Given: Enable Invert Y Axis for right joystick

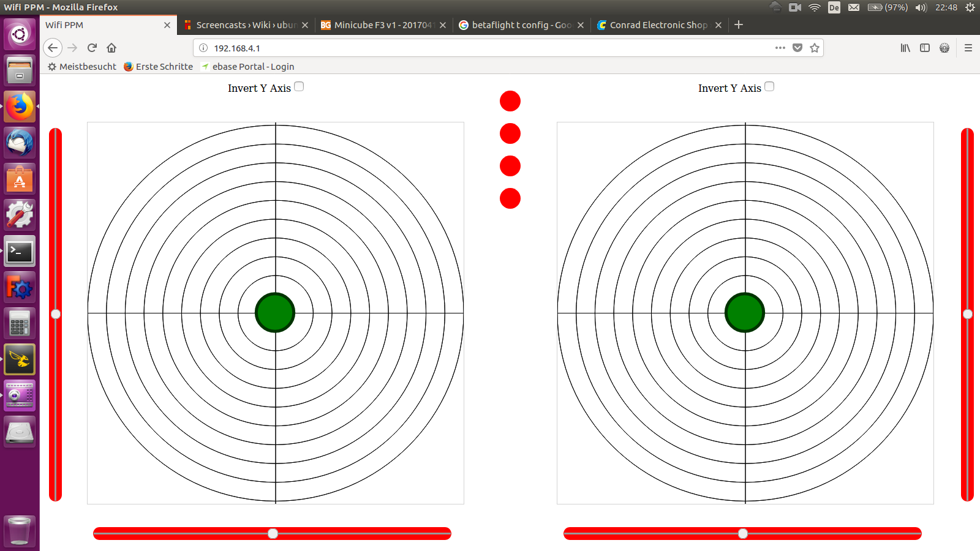Looking at the screenshot, I should click(769, 86).
